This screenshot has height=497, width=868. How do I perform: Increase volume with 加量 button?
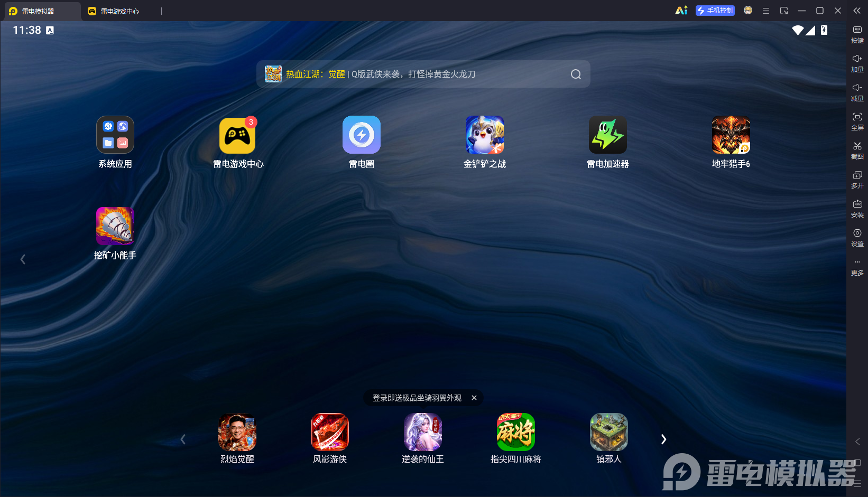[x=857, y=64]
